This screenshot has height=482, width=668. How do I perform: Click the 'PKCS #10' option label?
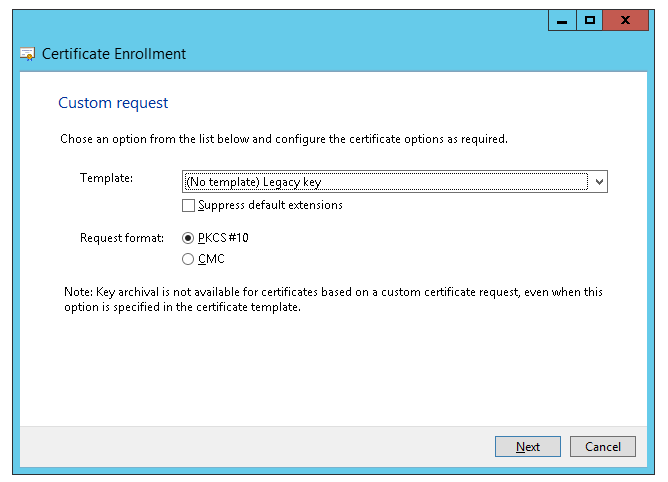[223, 238]
